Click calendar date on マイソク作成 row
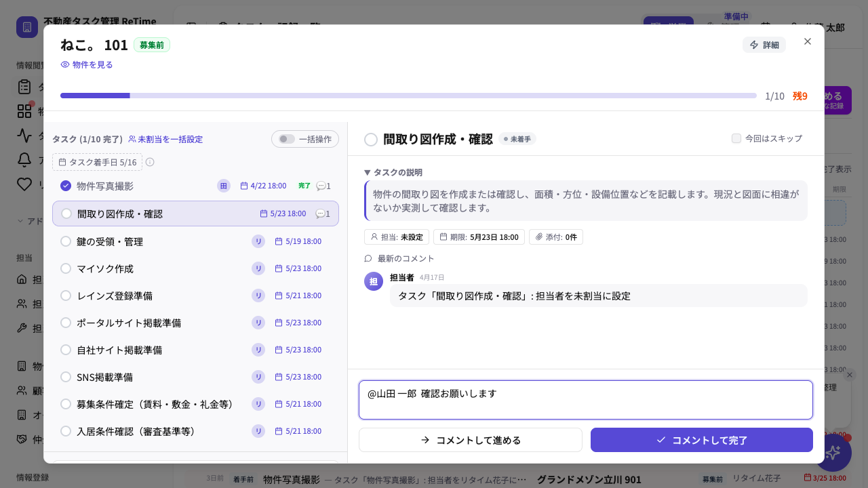Image resolution: width=868 pixels, height=488 pixels. point(298,268)
